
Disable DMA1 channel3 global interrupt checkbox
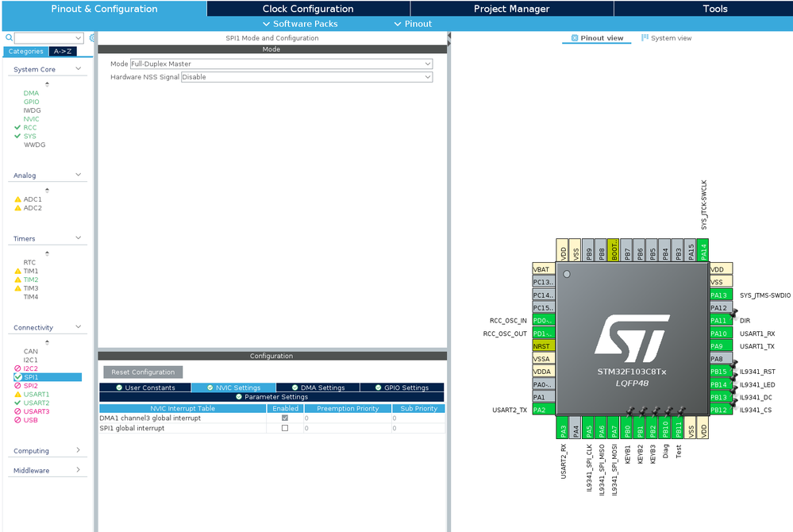point(285,418)
